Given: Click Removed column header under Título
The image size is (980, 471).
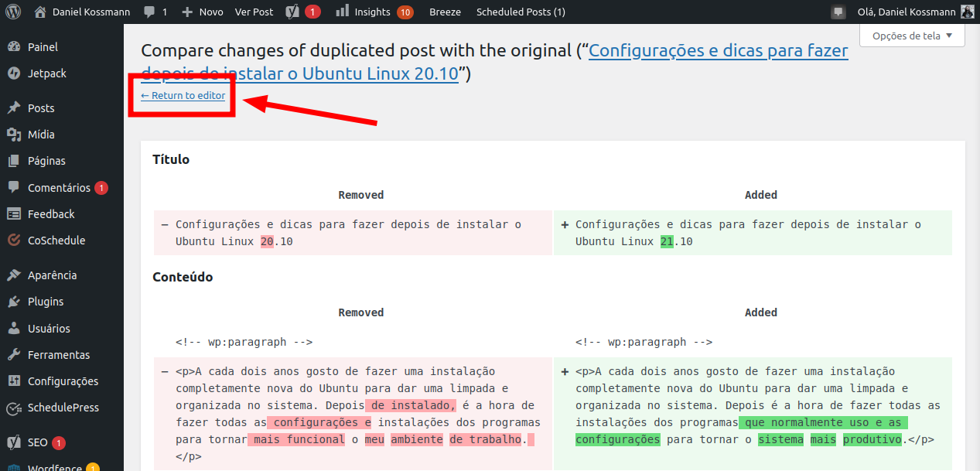Looking at the screenshot, I should pos(361,195).
